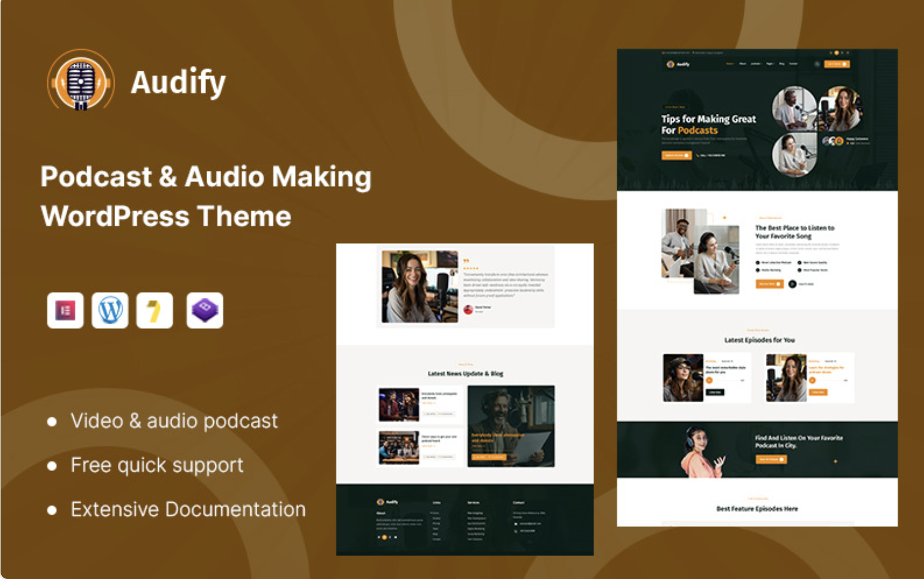
Task: Click the first episode thumbnail with hat woman
Action: point(683,378)
